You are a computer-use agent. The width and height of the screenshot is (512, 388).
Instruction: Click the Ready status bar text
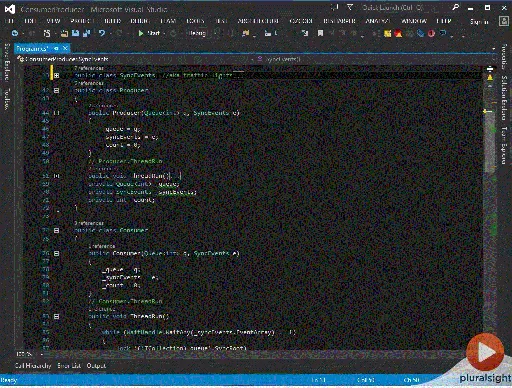pyautogui.click(x=9, y=380)
